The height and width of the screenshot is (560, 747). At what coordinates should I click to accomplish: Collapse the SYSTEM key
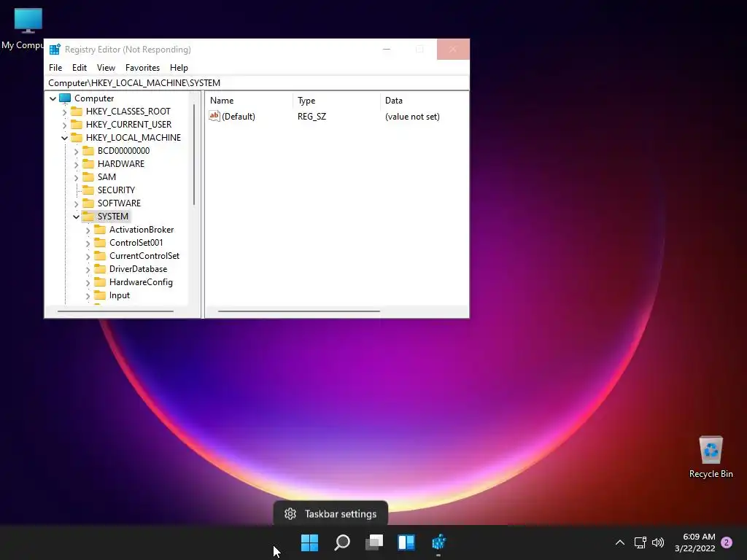tap(76, 217)
